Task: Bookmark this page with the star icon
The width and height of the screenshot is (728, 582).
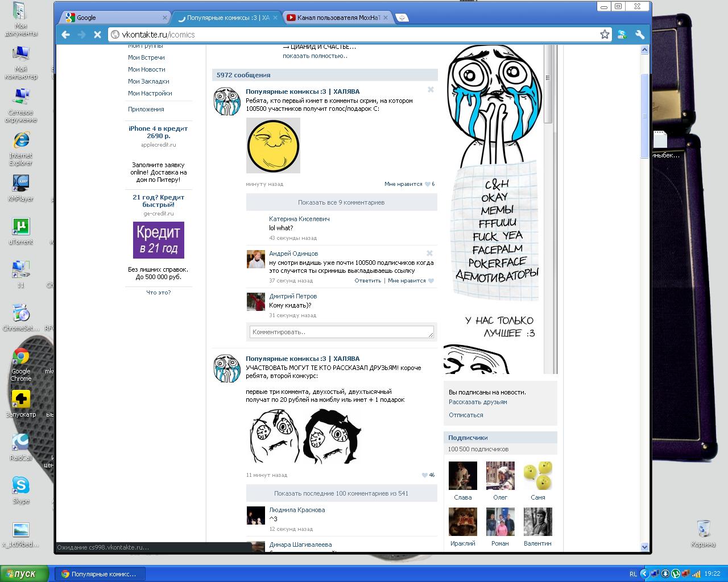Action: click(605, 35)
